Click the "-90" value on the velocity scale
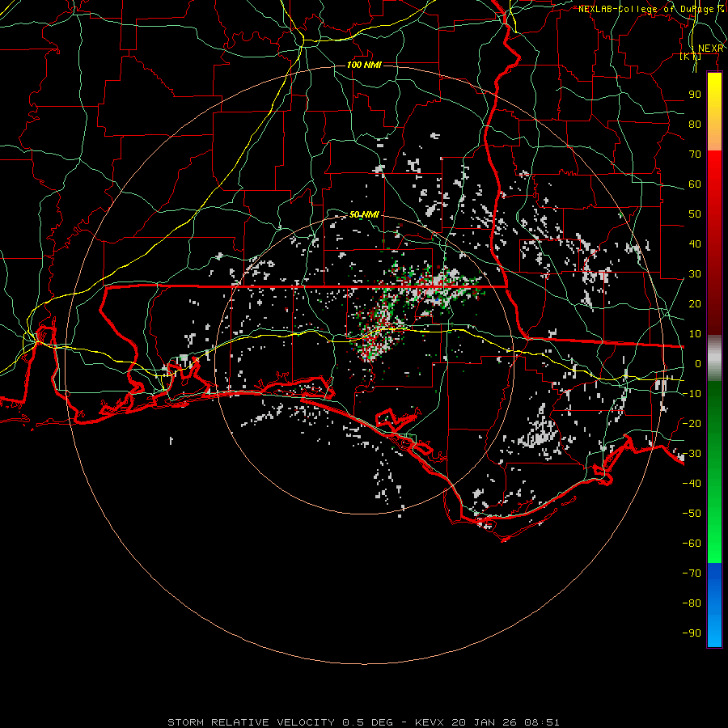The width and height of the screenshot is (728, 728). click(692, 633)
